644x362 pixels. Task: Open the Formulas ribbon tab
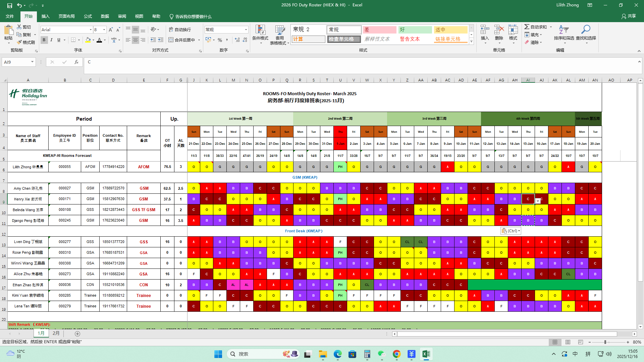(88, 16)
